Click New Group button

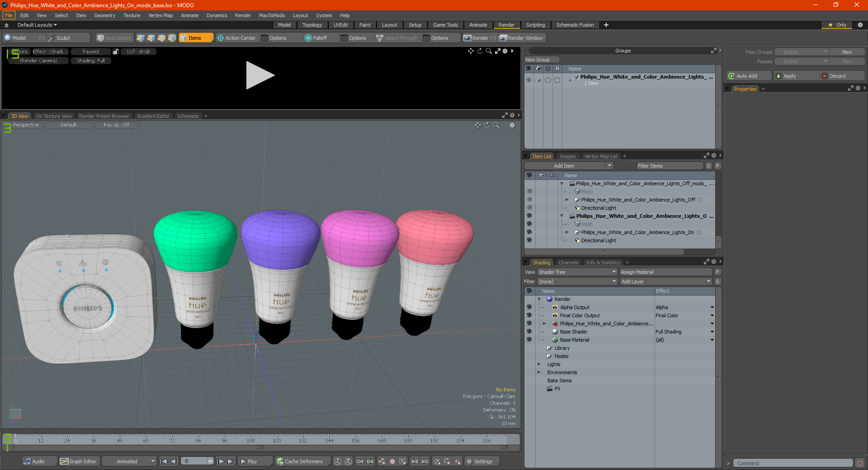pyautogui.click(x=542, y=60)
